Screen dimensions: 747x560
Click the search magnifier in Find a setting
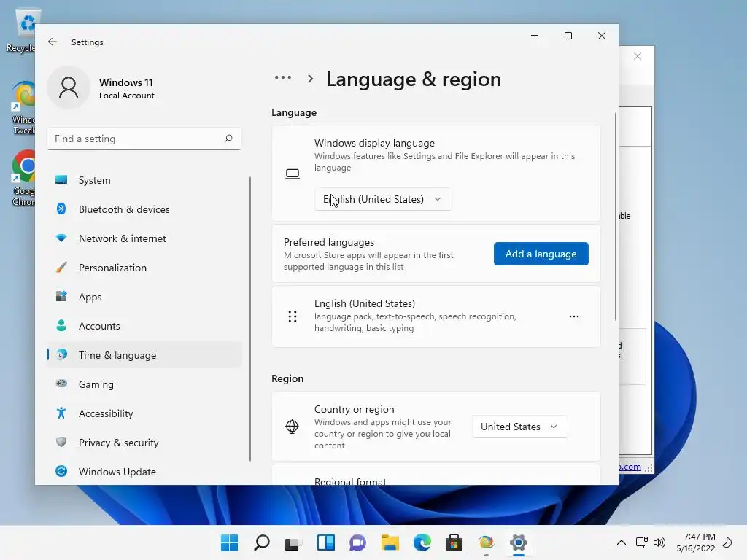(228, 139)
